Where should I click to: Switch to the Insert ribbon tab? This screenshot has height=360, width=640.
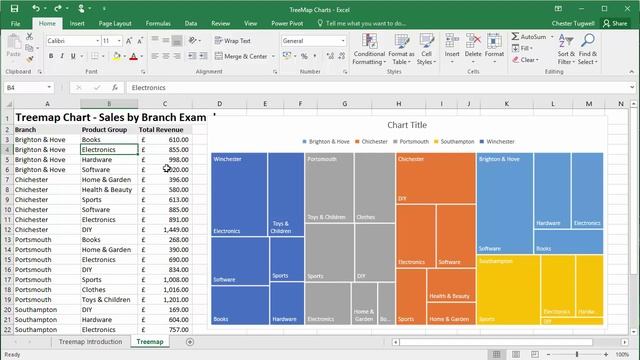(x=77, y=23)
